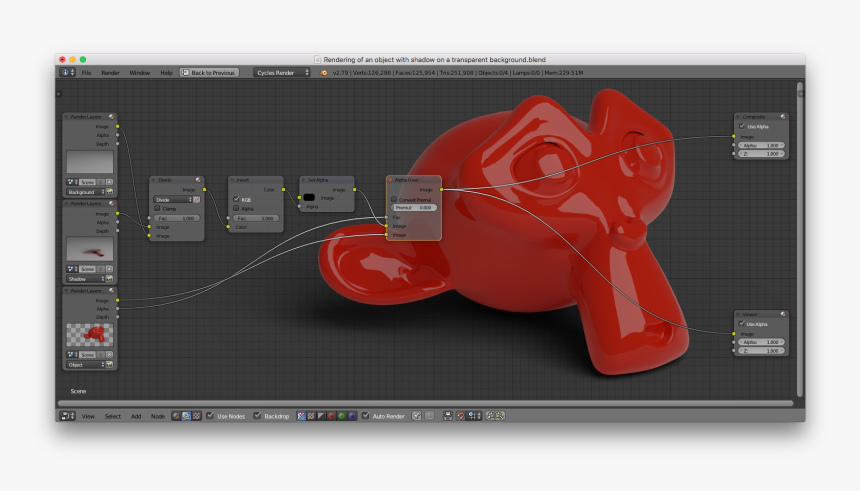Screen dimensions: 860x491
Task: Open the Cycles Render engine dropdown
Action: tap(282, 72)
